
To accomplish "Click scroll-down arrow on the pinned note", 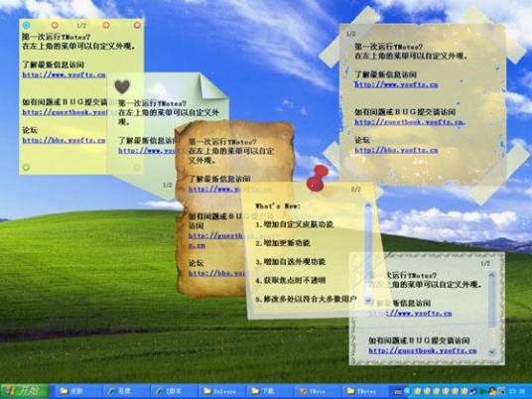I will (368, 300).
